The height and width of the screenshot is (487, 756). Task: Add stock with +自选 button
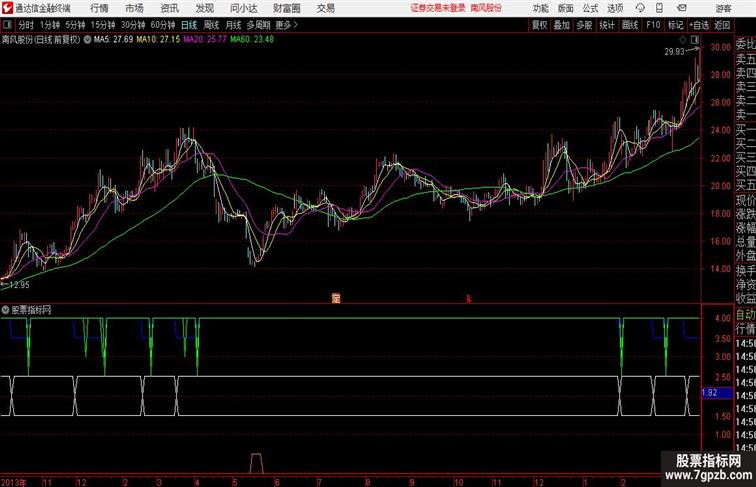point(699,25)
